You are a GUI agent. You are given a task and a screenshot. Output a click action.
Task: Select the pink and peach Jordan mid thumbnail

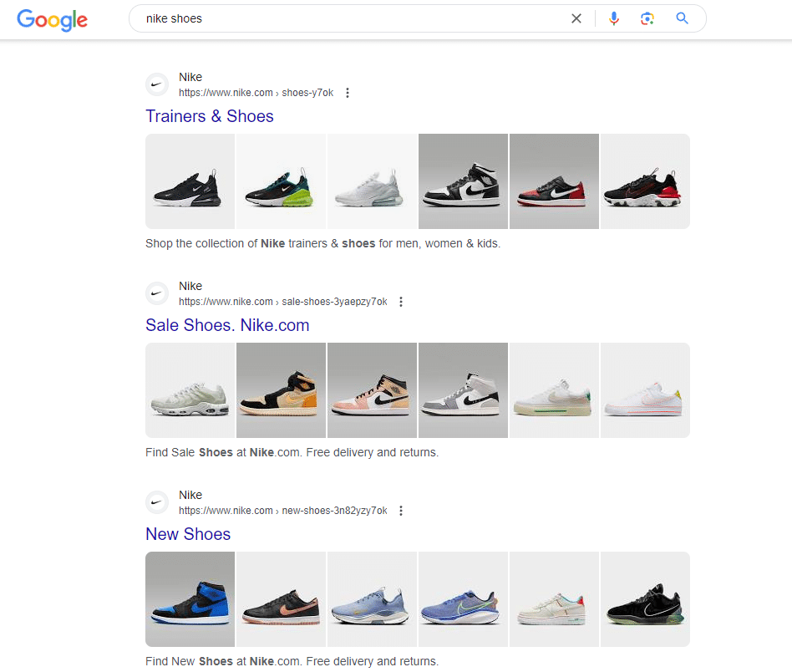point(373,390)
